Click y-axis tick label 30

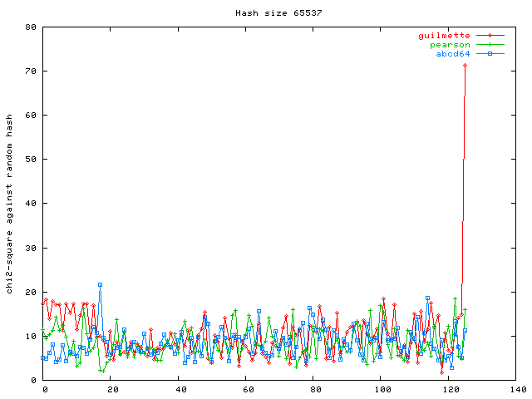[x=31, y=248]
